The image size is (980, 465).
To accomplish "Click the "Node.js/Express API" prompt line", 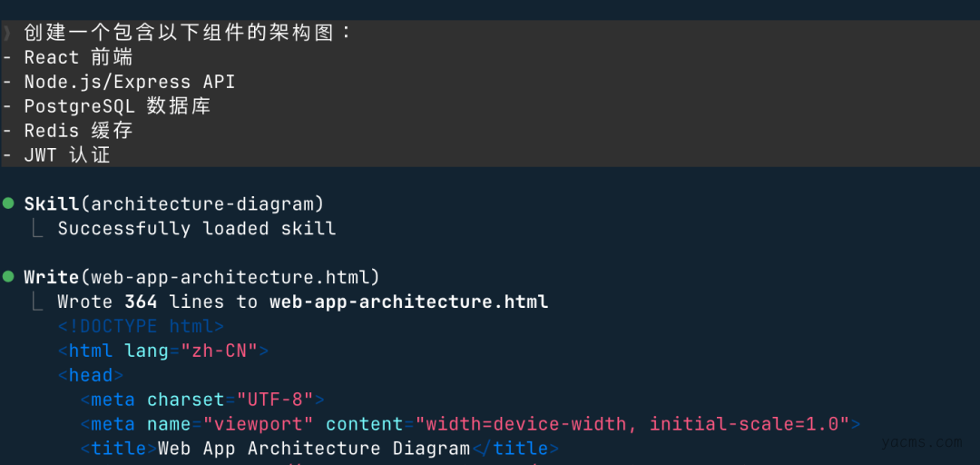I will (129, 82).
